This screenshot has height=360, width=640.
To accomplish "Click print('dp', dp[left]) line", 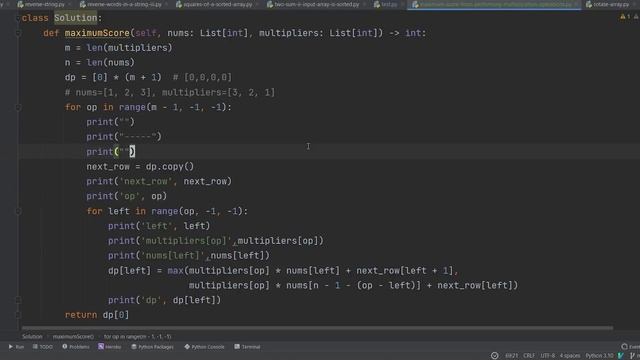I will click(164, 300).
